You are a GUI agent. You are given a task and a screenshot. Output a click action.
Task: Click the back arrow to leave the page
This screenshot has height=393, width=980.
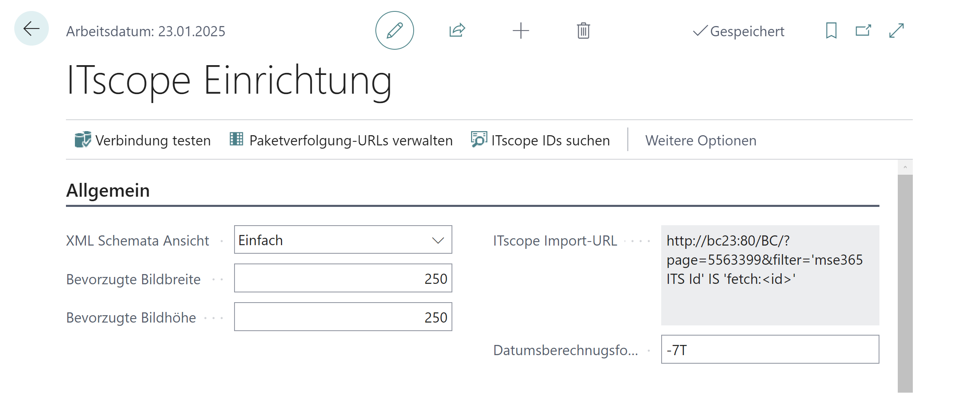click(x=31, y=29)
